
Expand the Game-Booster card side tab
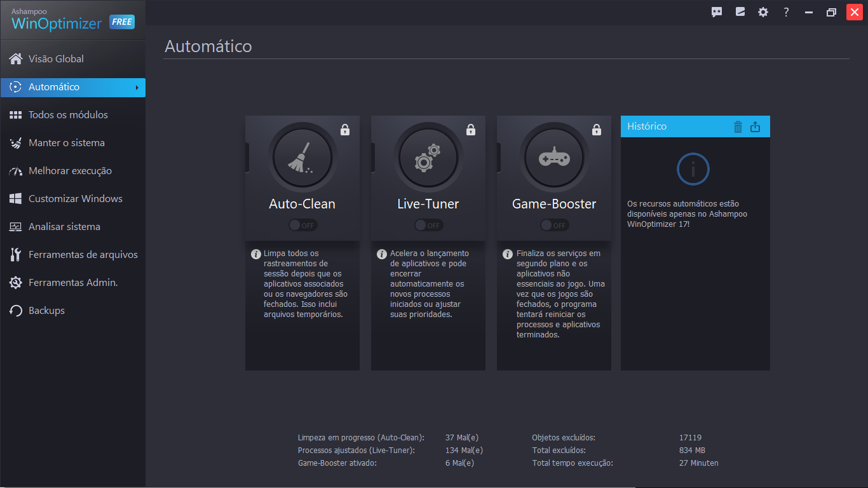(499, 157)
